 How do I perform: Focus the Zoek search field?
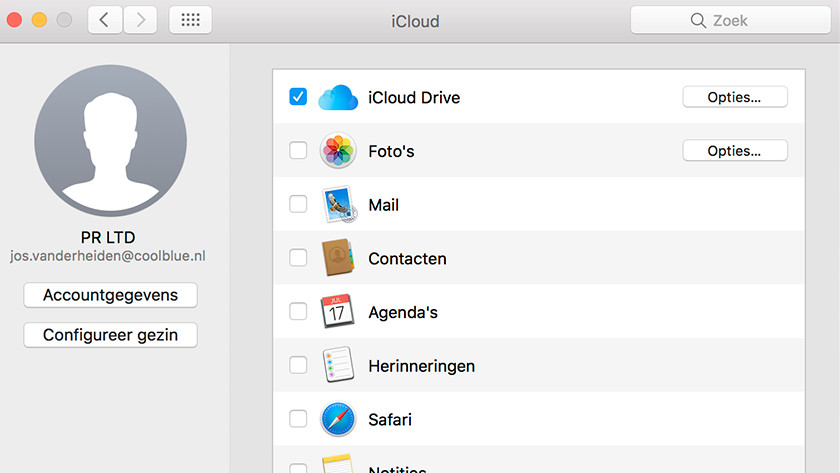click(731, 20)
